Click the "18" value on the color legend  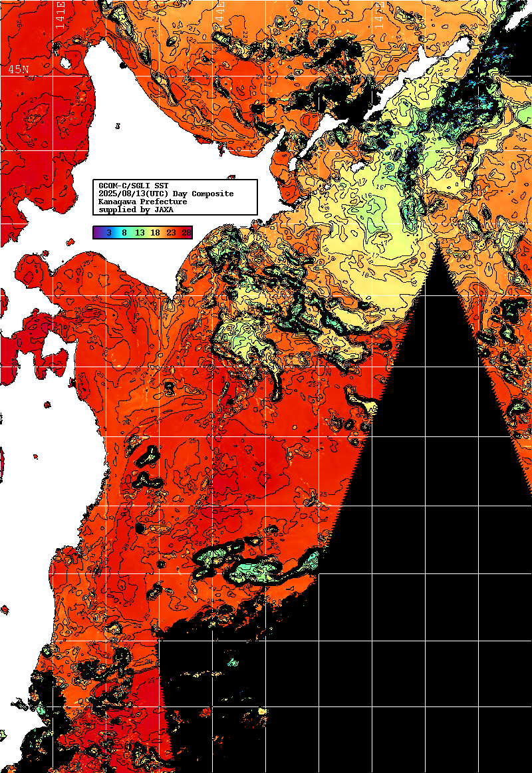[155, 233]
